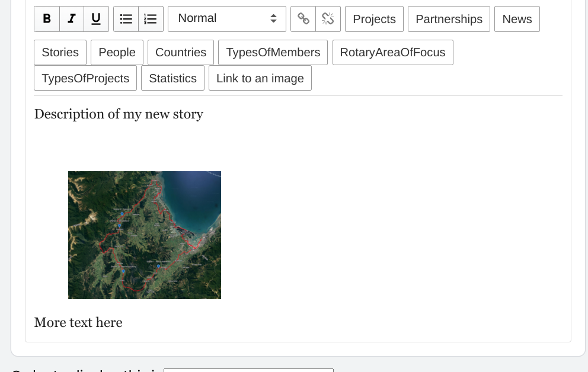Viewport: 588px width, 372px height.
Task: Select the satellite map image in editor
Action: tap(145, 235)
